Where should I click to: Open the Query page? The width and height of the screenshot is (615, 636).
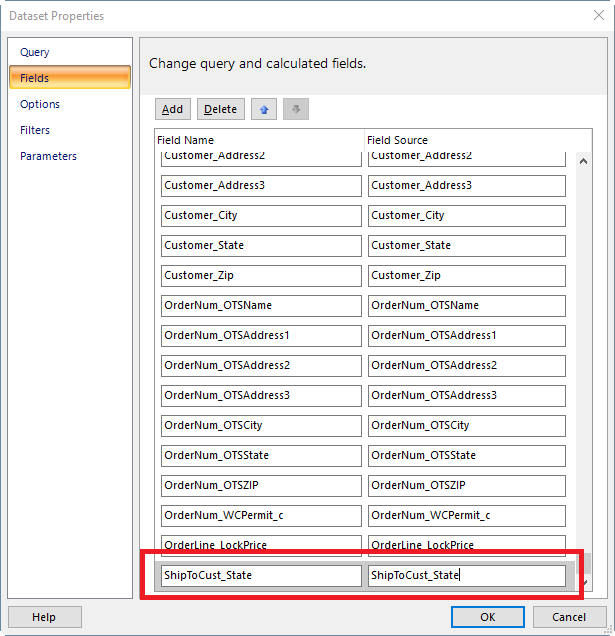point(34,52)
